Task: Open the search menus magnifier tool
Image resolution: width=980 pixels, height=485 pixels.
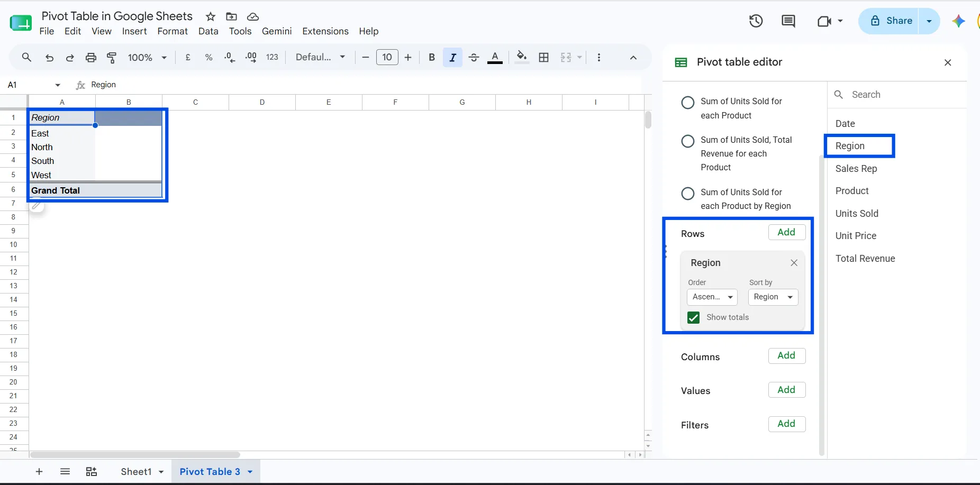Action: click(x=26, y=57)
